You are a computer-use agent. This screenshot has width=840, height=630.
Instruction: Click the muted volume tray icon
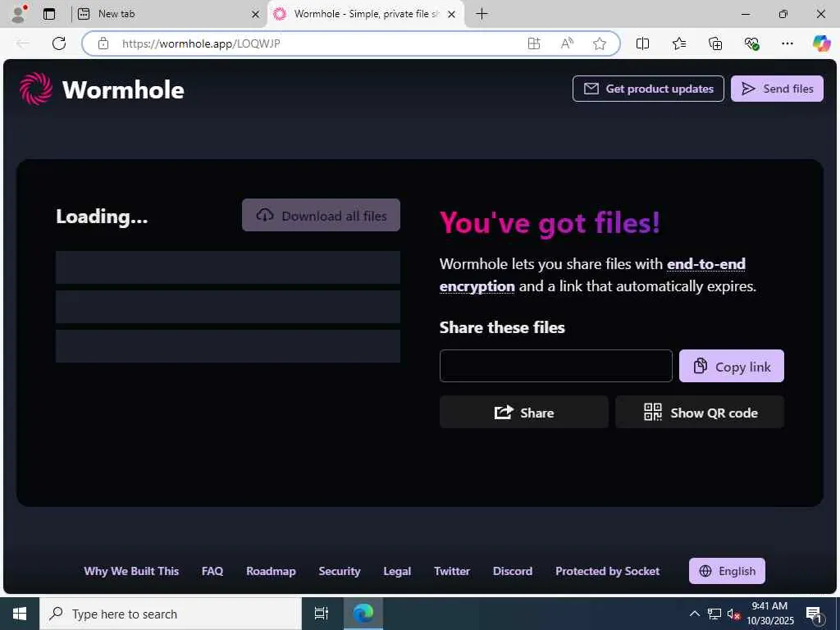click(x=733, y=614)
